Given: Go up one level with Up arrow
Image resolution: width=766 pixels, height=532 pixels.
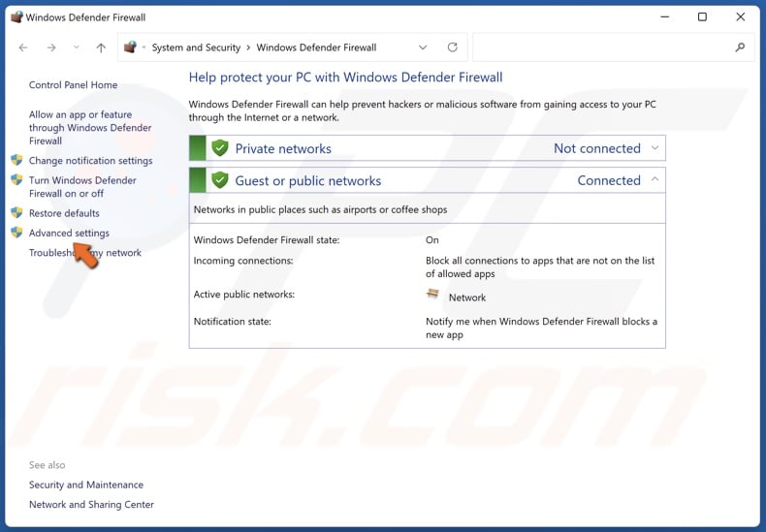Looking at the screenshot, I should coord(101,47).
